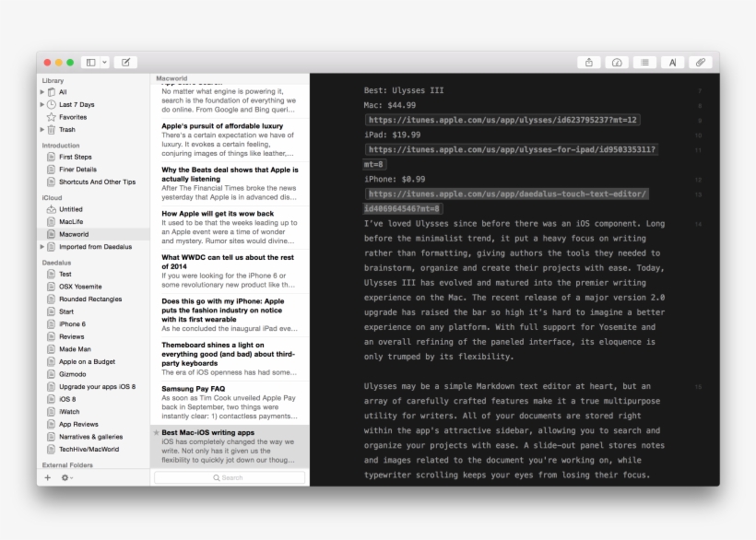756x540 pixels.
Task: Toggle favorite star on Best Mac-iOS writing apps
Action: [x=156, y=432]
